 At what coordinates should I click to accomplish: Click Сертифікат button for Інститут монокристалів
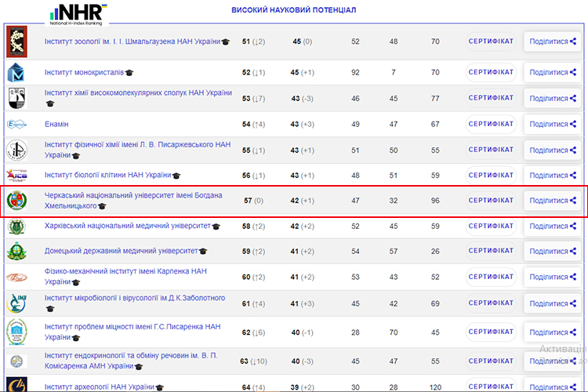[x=491, y=73]
